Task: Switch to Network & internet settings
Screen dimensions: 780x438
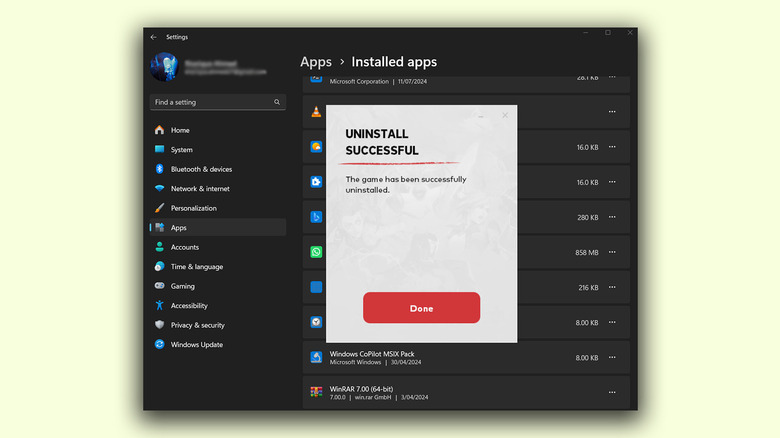Action: pyautogui.click(x=199, y=189)
